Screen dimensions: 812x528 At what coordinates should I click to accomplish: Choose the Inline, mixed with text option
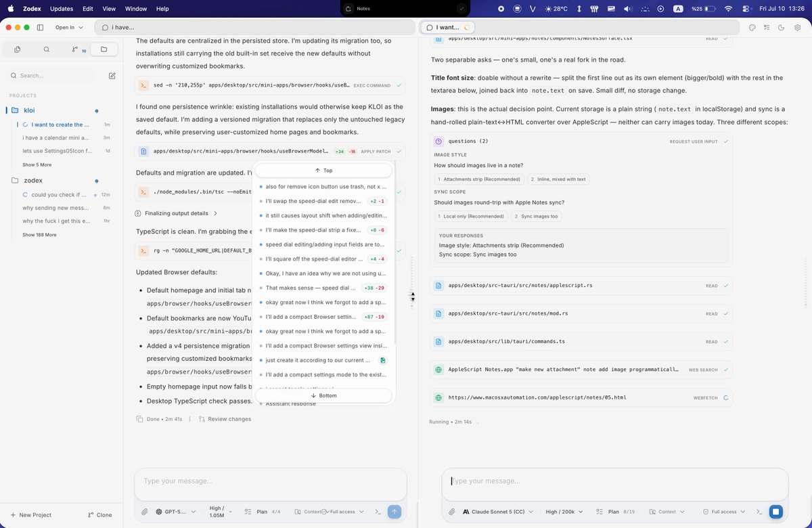[x=558, y=179]
